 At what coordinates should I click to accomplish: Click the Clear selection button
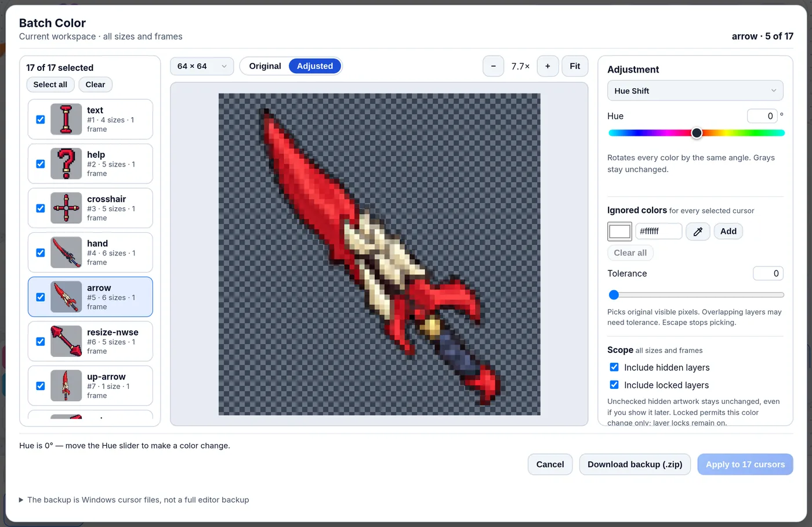(96, 85)
